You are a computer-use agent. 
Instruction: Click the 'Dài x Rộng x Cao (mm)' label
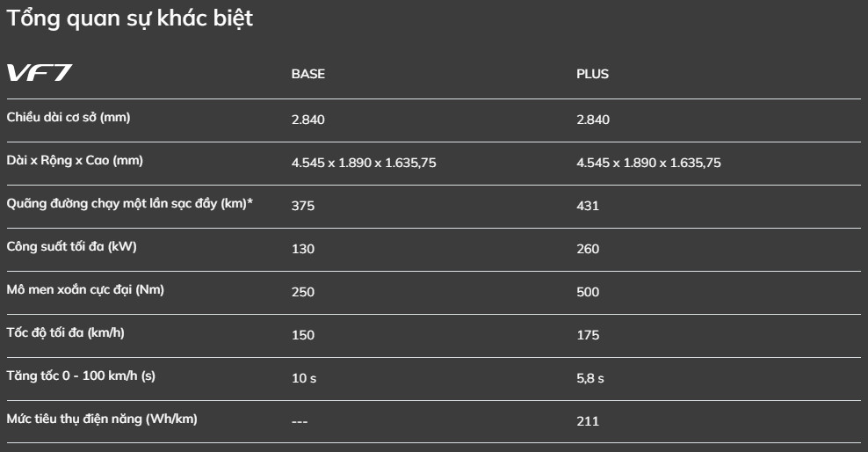(75, 161)
